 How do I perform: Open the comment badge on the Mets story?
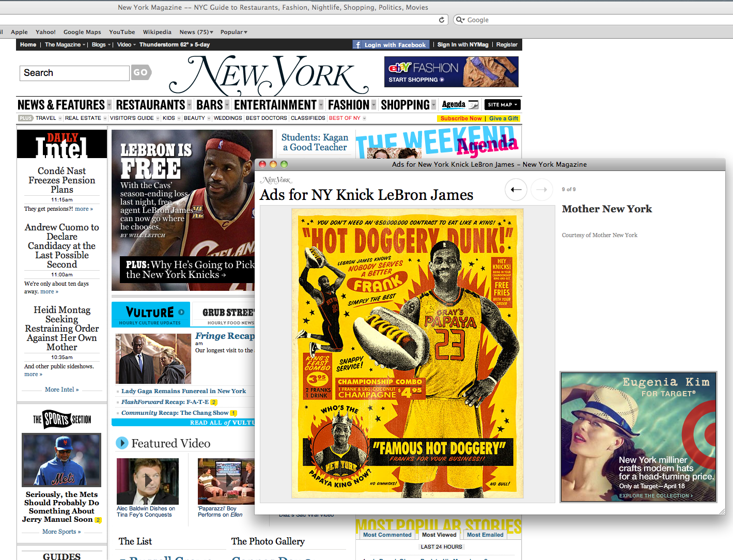(x=98, y=520)
